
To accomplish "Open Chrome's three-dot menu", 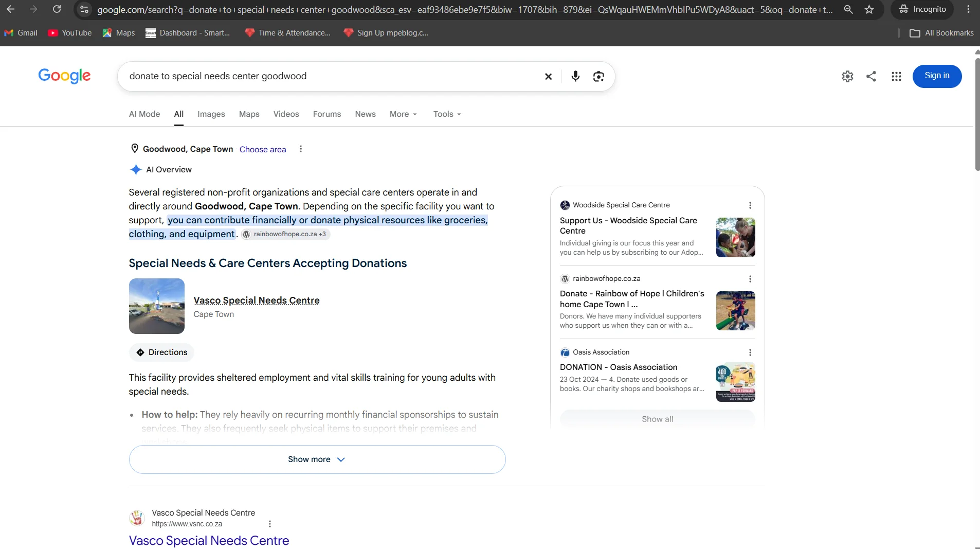I will 968,9.
